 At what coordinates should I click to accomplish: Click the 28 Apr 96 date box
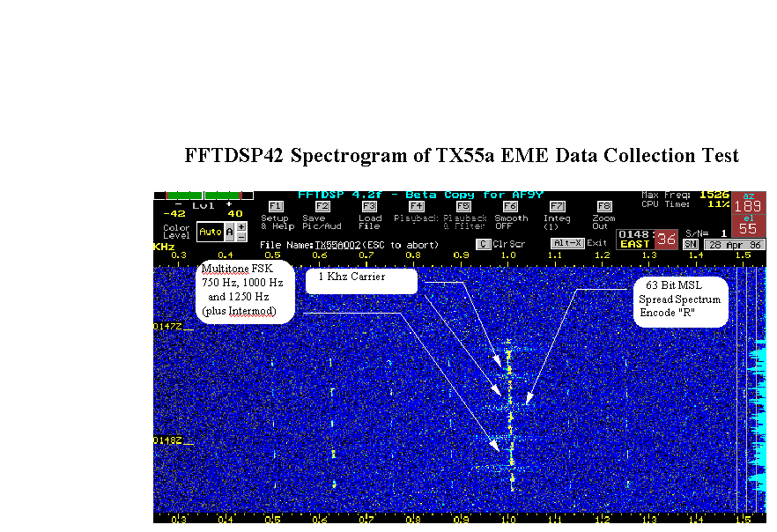733,244
